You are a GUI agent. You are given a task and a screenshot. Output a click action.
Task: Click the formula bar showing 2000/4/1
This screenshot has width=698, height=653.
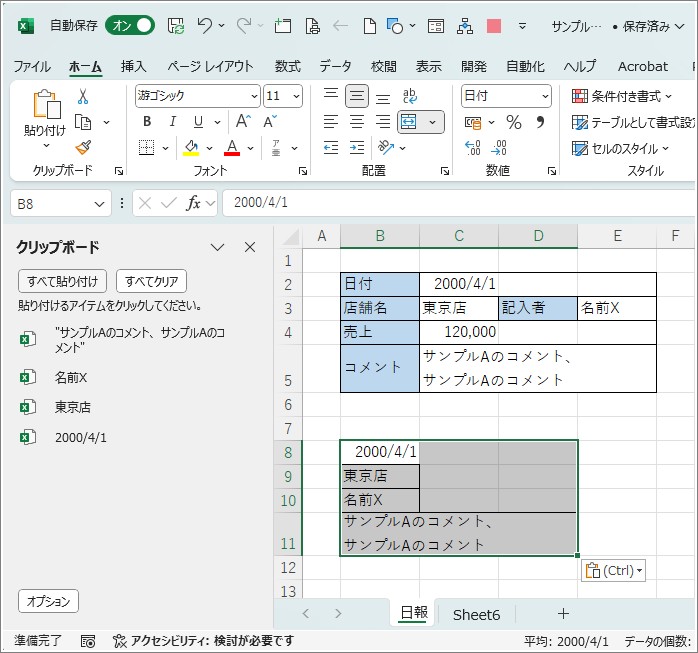[459, 203]
